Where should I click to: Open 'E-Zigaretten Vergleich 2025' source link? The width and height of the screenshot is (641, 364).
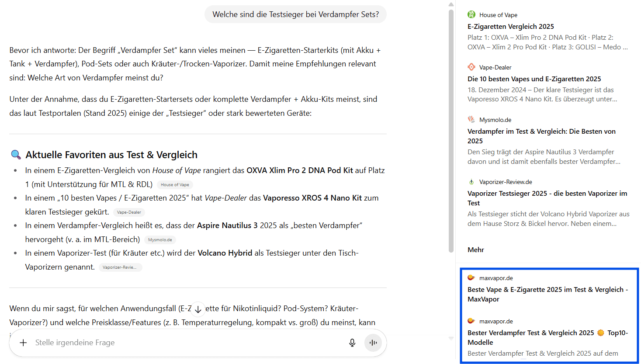[x=511, y=27]
